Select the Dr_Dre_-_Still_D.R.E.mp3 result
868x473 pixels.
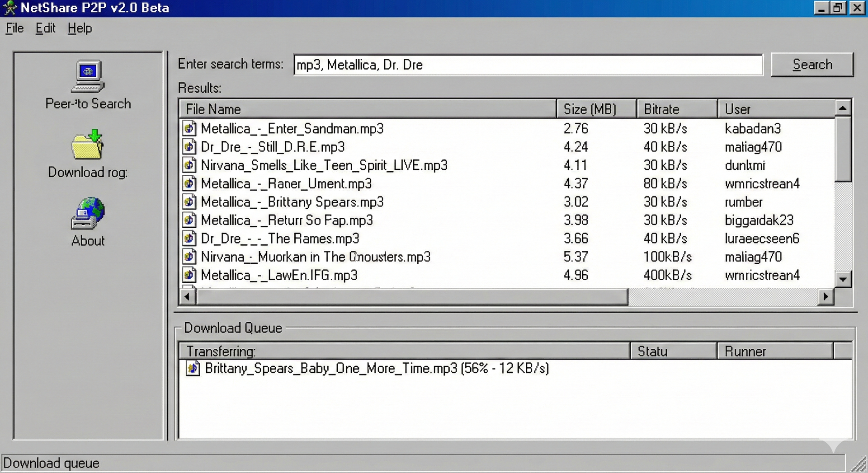(x=507, y=147)
